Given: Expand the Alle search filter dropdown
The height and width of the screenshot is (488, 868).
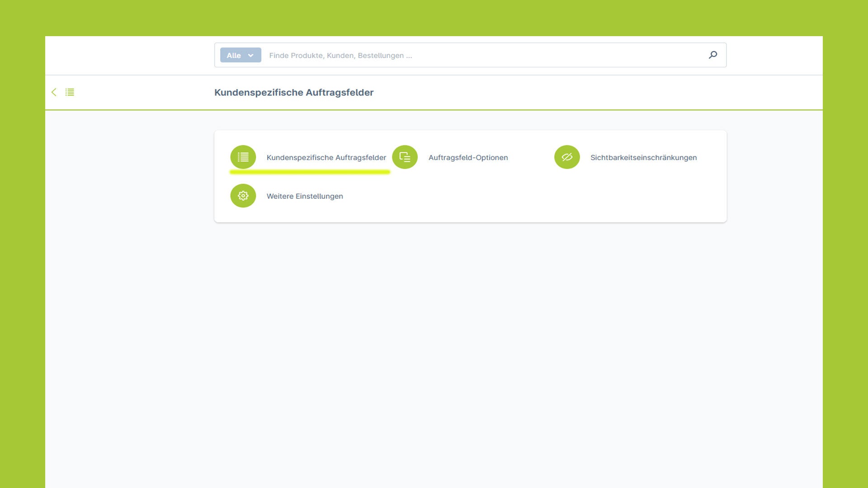Looking at the screenshot, I should [241, 55].
